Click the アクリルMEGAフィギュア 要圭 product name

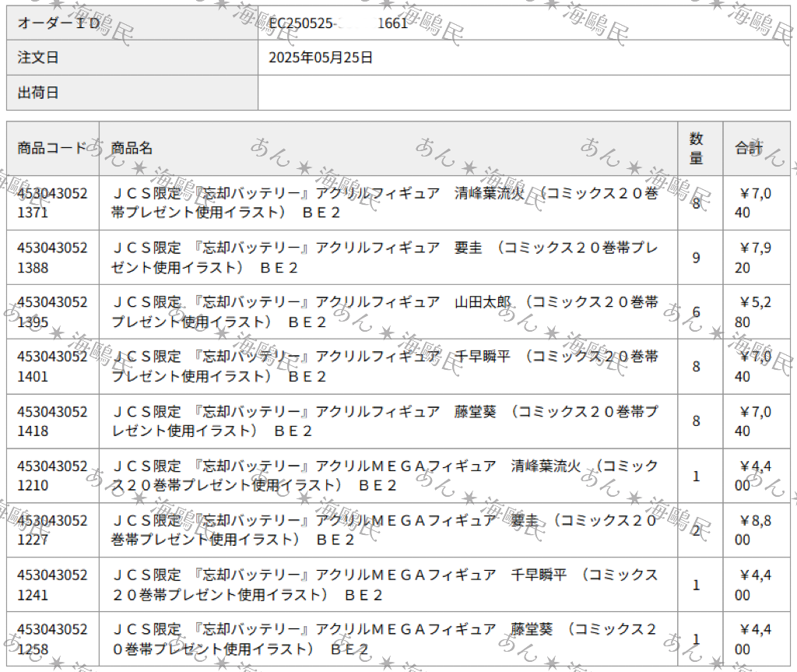(384, 530)
